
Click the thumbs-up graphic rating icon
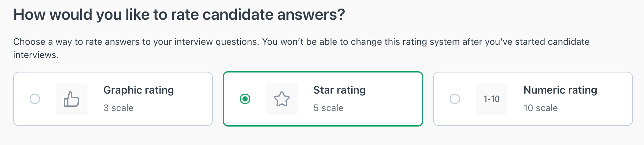pos(72,99)
